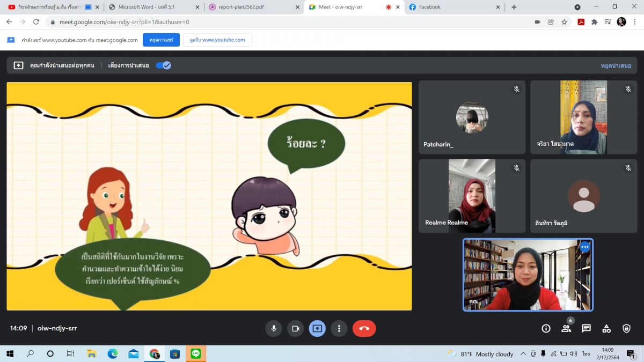
Task: Toggle the presentation audio switch
Action: (163, 65)
